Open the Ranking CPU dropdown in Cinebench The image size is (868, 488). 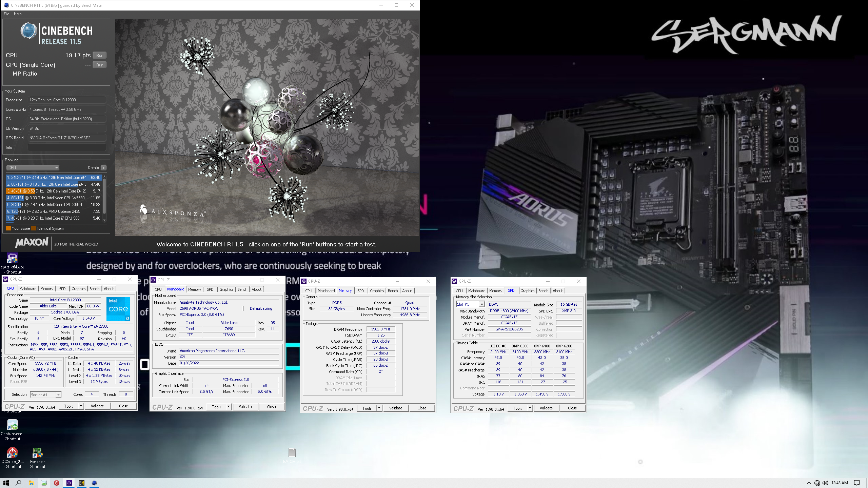click(33, 168)
